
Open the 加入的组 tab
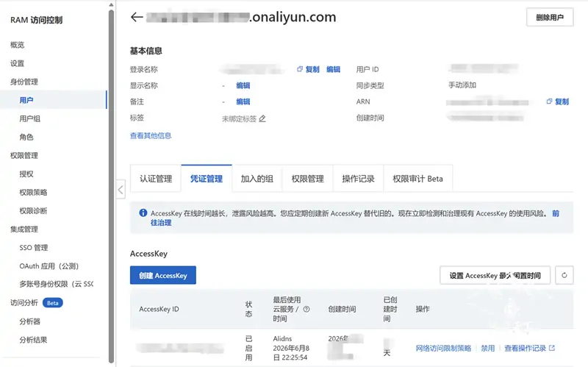(x=257, y=179)
